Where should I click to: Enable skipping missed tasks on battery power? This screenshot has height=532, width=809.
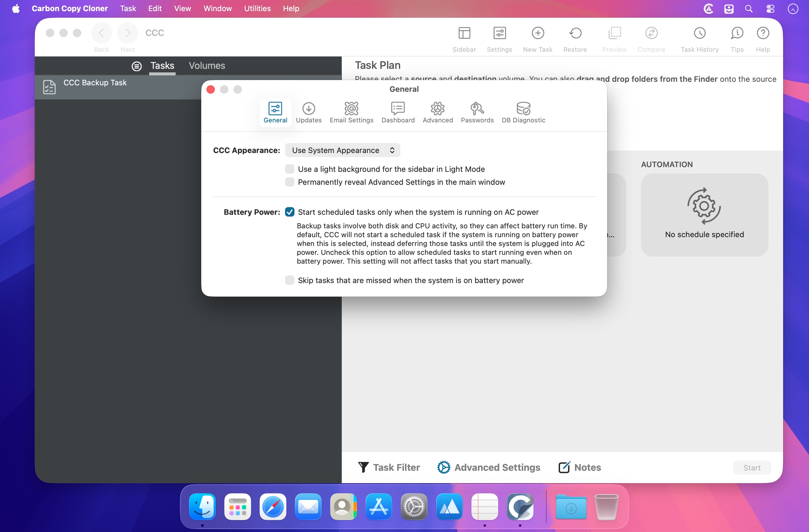[289, 280]
